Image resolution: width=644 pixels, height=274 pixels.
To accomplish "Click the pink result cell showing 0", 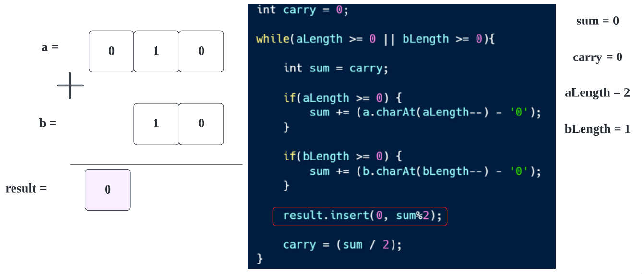I will tap(107, 190).
